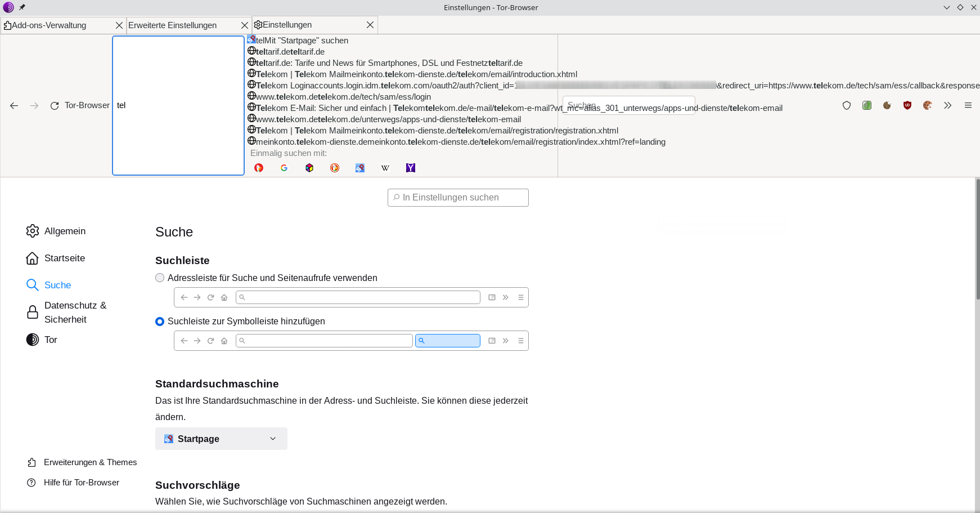
Task: Open the hamburger application menu
Action: coord(968,105)
